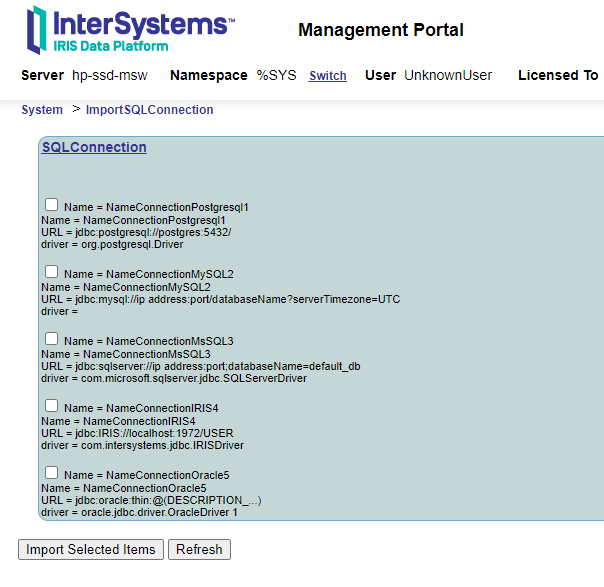Click the jdbc:IRIS localhost URL line

pyautogui.click(x=137, y=433)
